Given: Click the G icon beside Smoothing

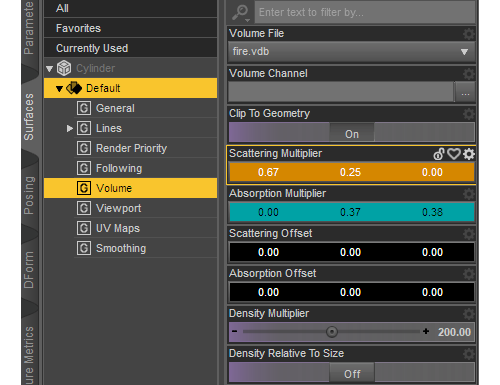Looking at the screenshot, I should pos(84,248).
